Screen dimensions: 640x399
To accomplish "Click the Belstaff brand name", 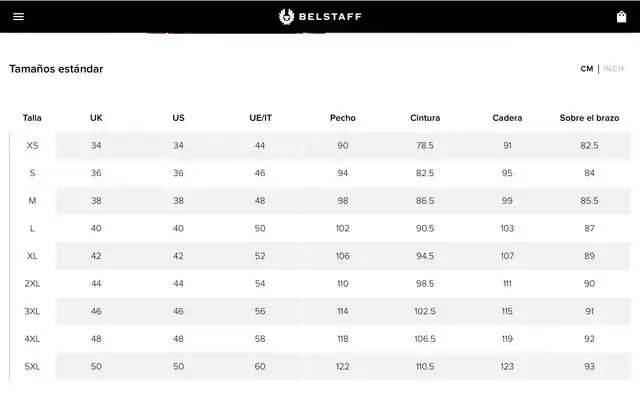I will coord(330,17).
